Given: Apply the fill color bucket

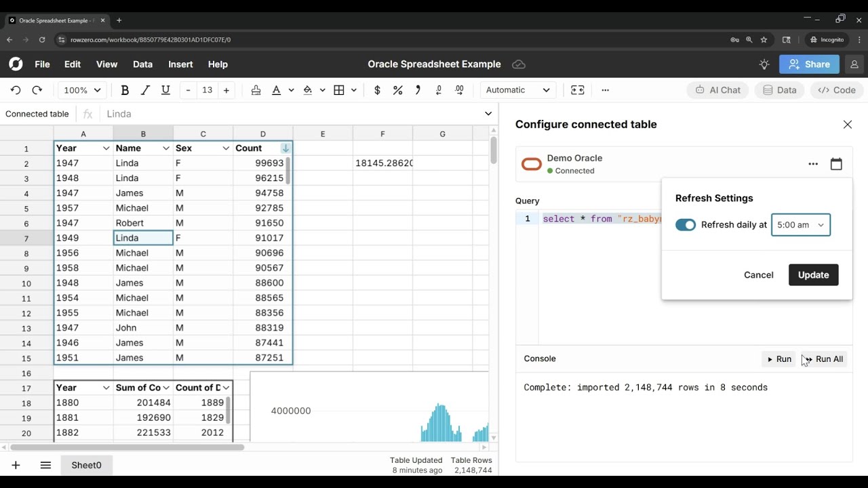Looking at the screenshot, I should (308, 90).
